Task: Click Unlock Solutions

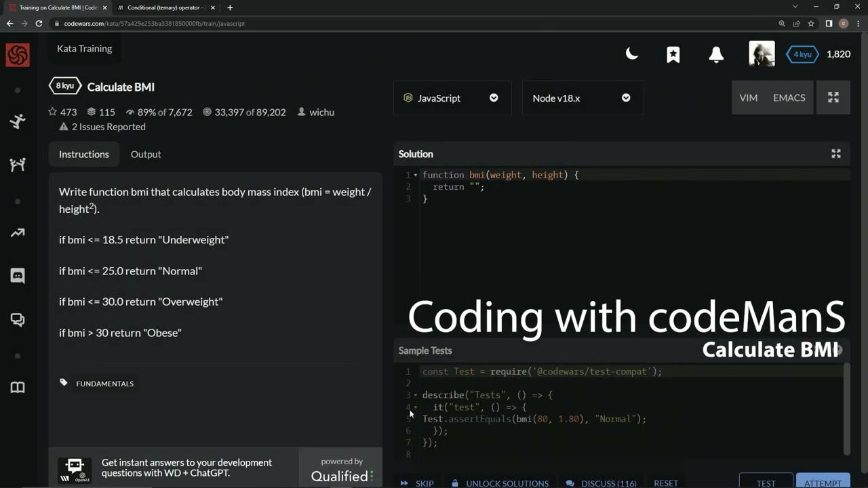Action: click(500, 483)
